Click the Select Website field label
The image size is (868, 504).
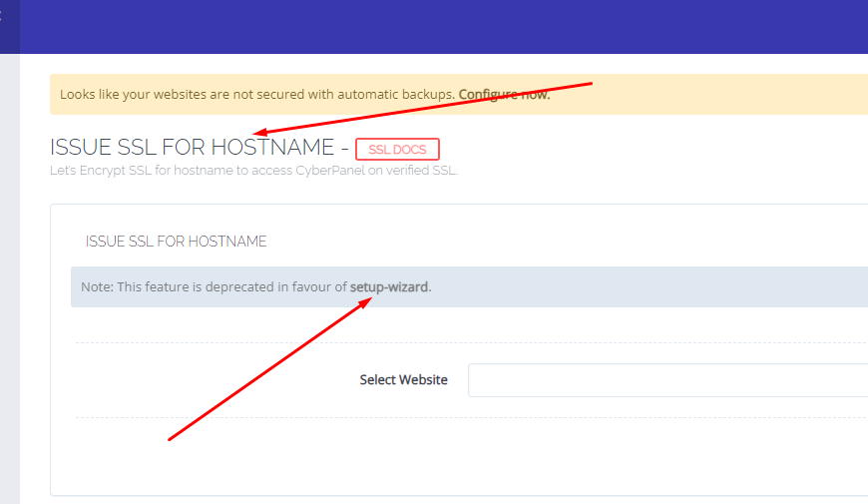tap(403, 380)
